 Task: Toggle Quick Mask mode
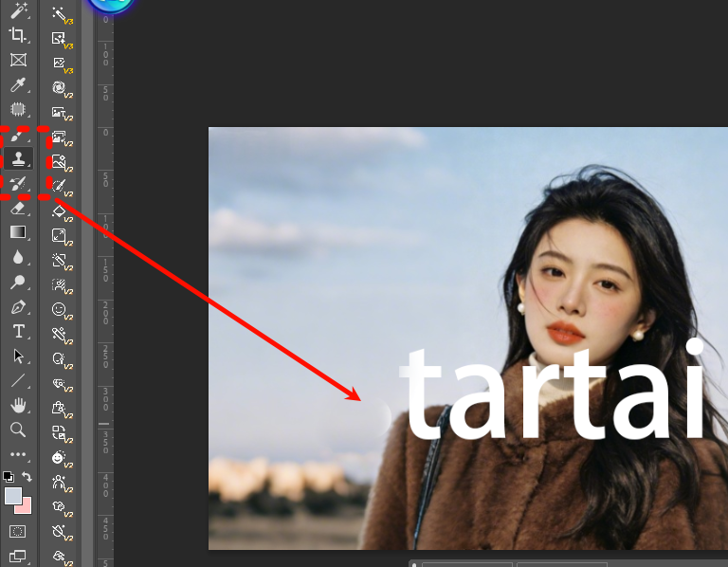point(18,531)
